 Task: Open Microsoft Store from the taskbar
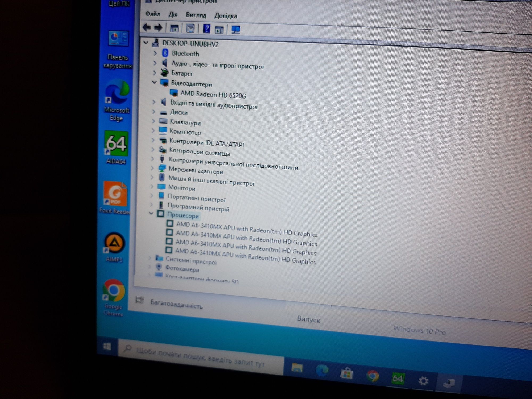click(347, 373)
